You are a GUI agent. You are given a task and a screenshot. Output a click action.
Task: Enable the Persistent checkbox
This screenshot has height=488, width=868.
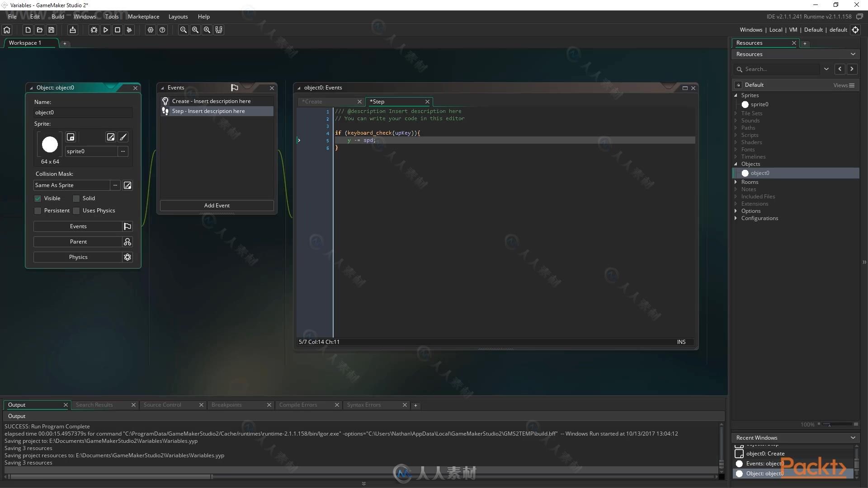(38, 211)
